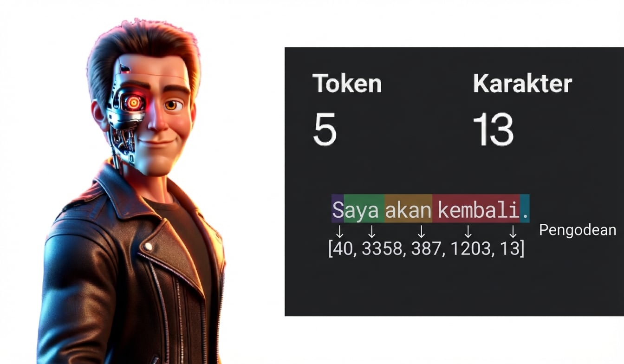Click the arrow below the akan token

421,231
